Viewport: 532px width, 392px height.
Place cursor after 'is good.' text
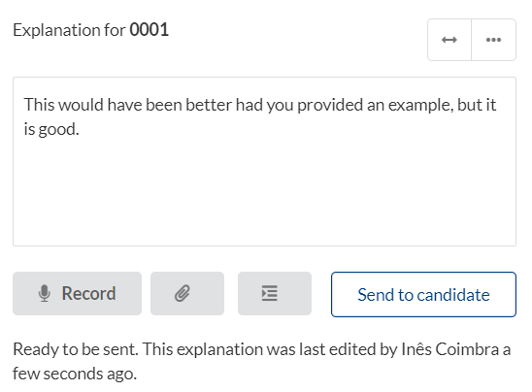80,130
